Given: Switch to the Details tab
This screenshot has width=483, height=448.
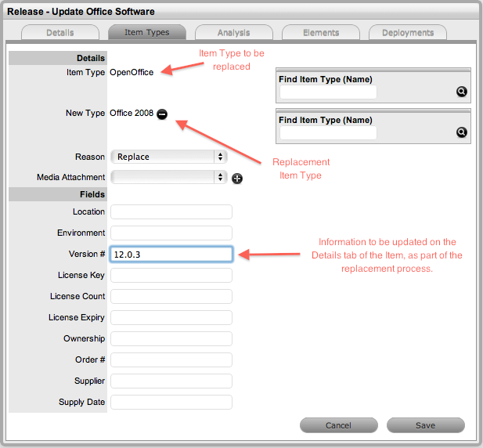Looking at the screenshot, I should [60, 32].
